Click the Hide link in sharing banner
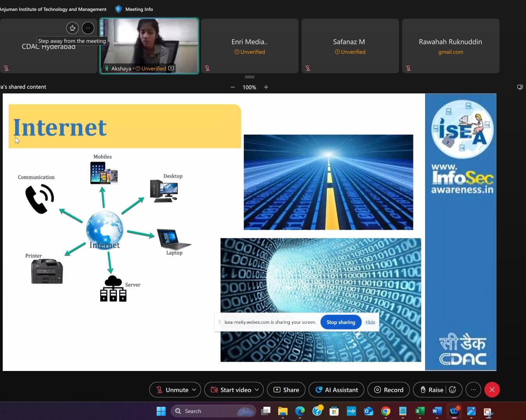 point(370,322)
